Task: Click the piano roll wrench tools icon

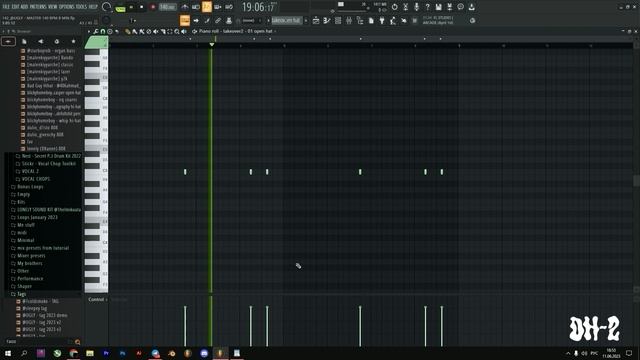Action: (x=96, y=31)
